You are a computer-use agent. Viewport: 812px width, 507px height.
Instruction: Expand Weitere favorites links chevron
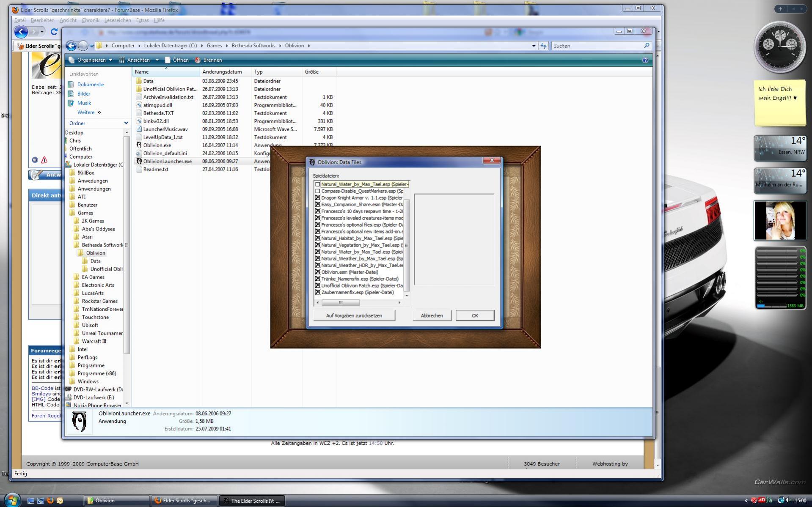point(99,112)
